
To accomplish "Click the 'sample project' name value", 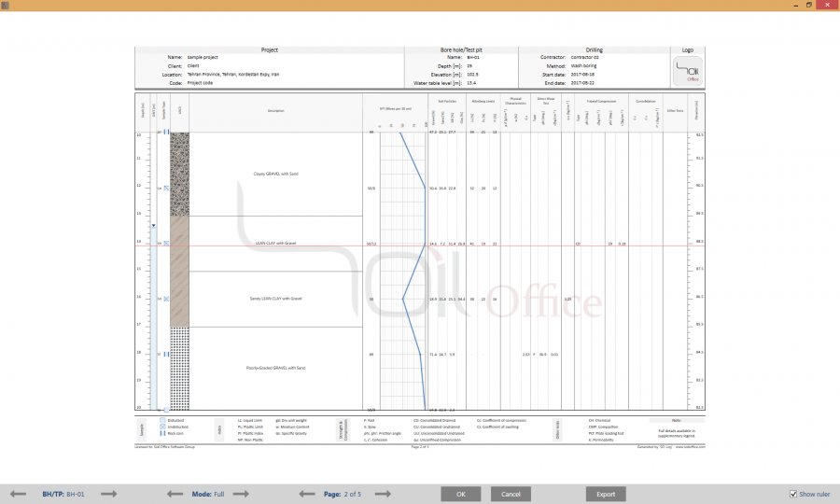I will [x=203, y=57].
